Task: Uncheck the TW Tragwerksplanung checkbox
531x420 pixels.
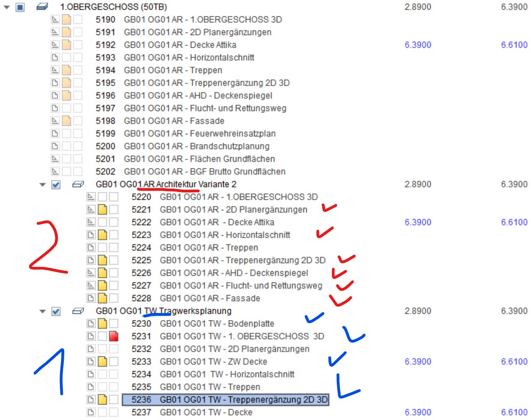Action: (x=56, y=312)
